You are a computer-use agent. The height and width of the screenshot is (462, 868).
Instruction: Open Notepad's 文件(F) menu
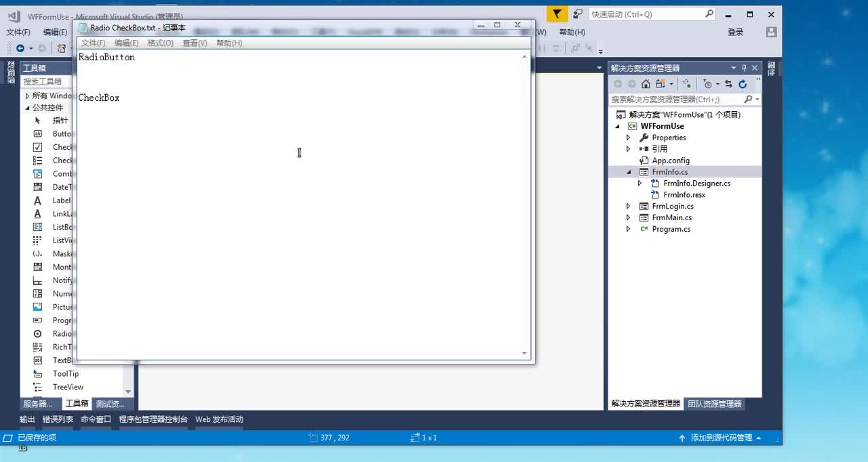pyautogui.click(x=94, y=43)
